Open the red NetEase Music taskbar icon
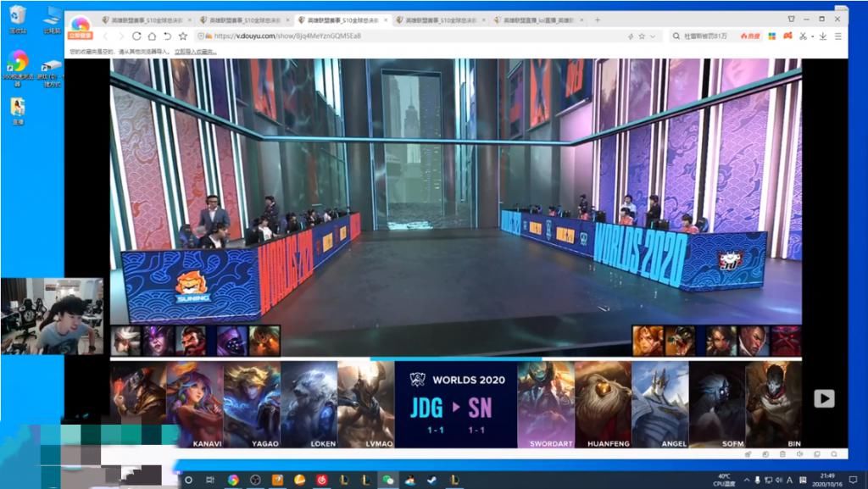 (321, 480)
